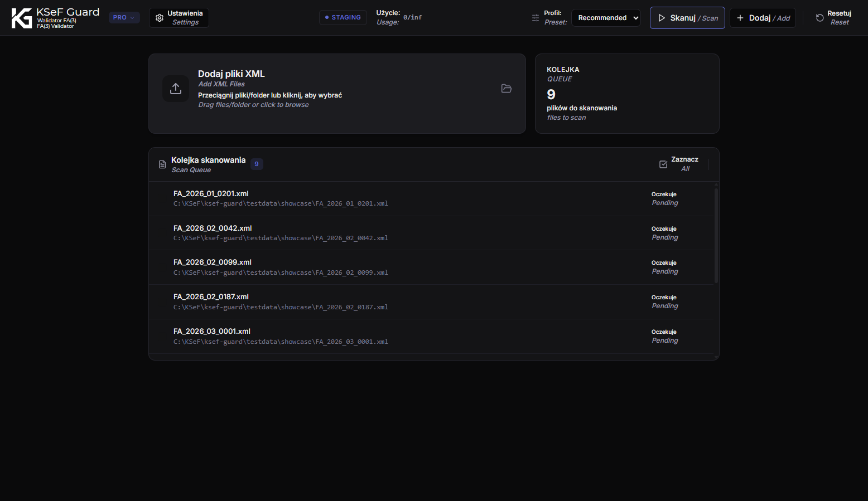Viewport: 868px width, 501px height.
Task: Click Pending status of FA_2026_01_0201.xml
Action: click(x=665, y=198)
